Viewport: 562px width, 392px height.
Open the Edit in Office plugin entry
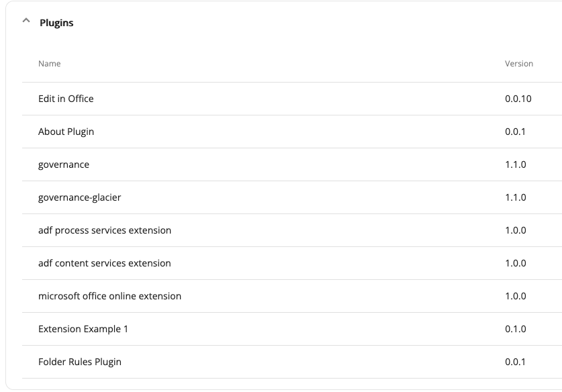(x=66, y=99)
